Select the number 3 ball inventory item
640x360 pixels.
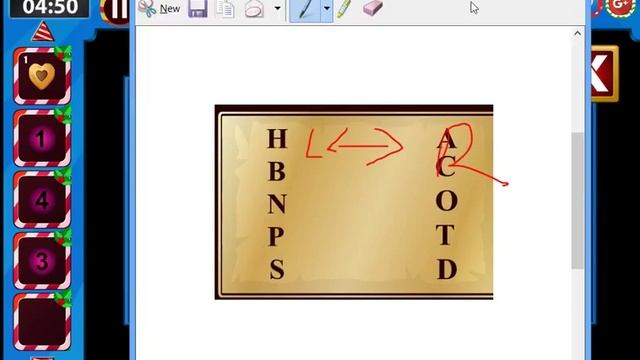[x=42, y=261]
